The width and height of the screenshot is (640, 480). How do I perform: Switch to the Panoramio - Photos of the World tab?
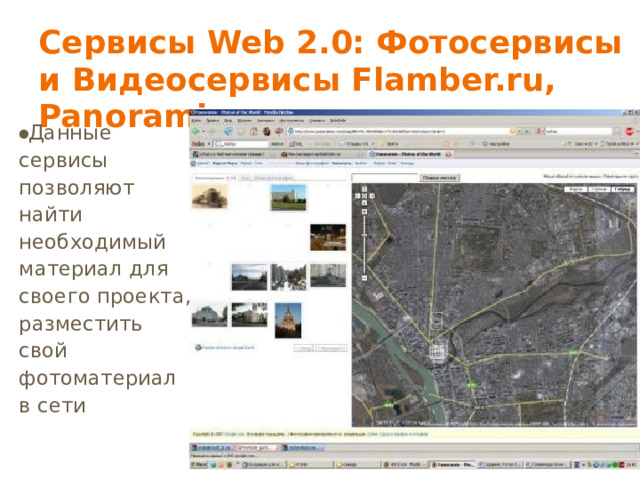410,154
